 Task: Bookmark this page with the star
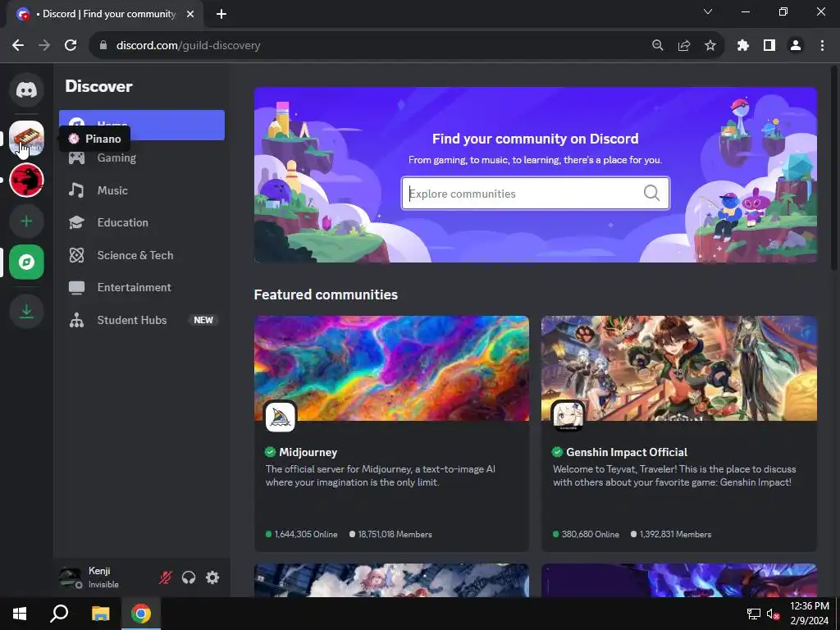pyautogui.click(x=710, y=46)
